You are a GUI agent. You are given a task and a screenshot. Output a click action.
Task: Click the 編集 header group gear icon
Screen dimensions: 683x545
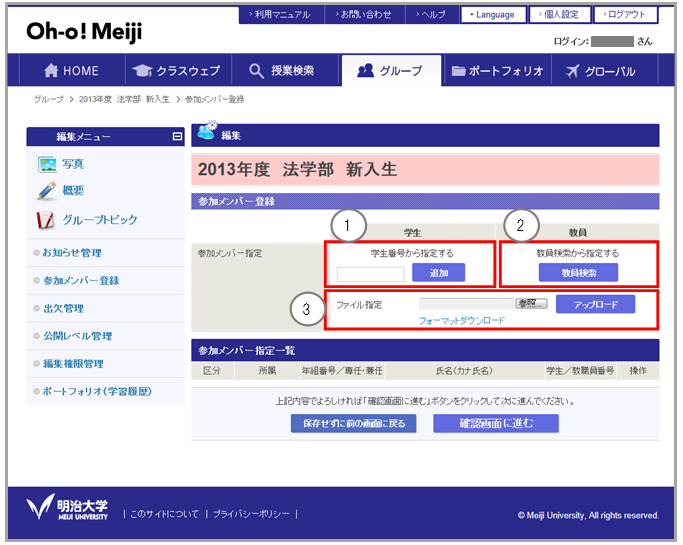[207, 131]
